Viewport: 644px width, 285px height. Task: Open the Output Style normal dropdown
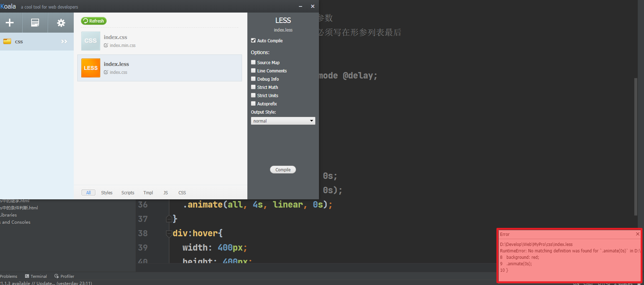click(x=283, y=121)
